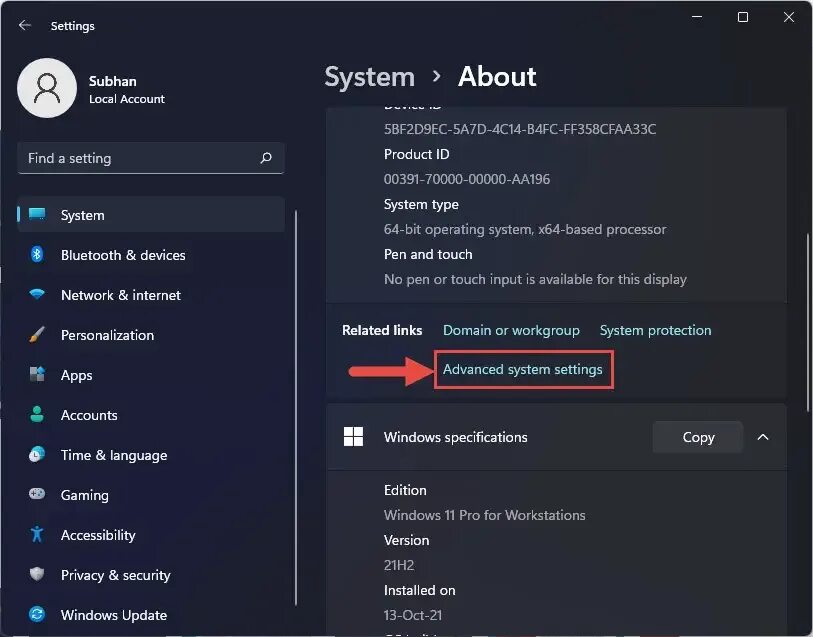
Task: Click the product ID 00391-70000-00000-AA196 value
Action: [x=467, y=179]
